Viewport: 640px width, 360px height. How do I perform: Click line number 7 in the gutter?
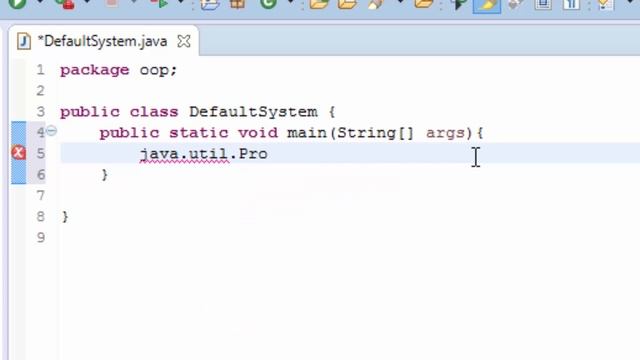(x=40, y=196)
